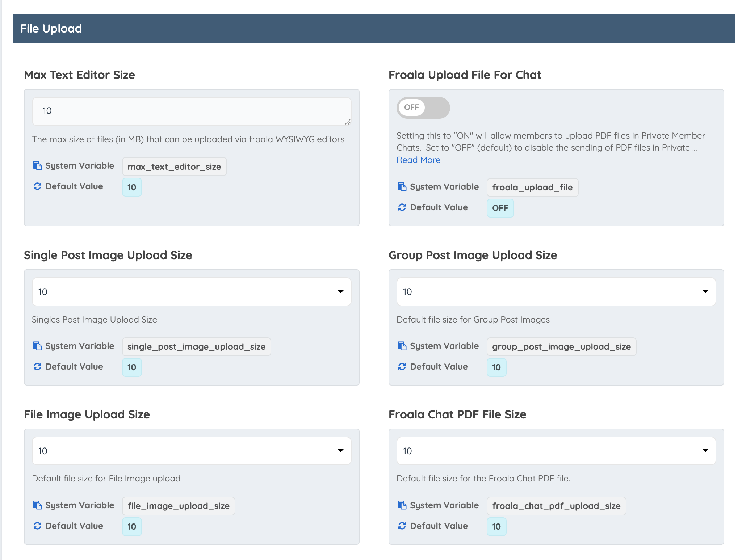Click the froala_chat_pdf_upload_size variable chip
Screen dimensions: 742x560
pos(556,506)
